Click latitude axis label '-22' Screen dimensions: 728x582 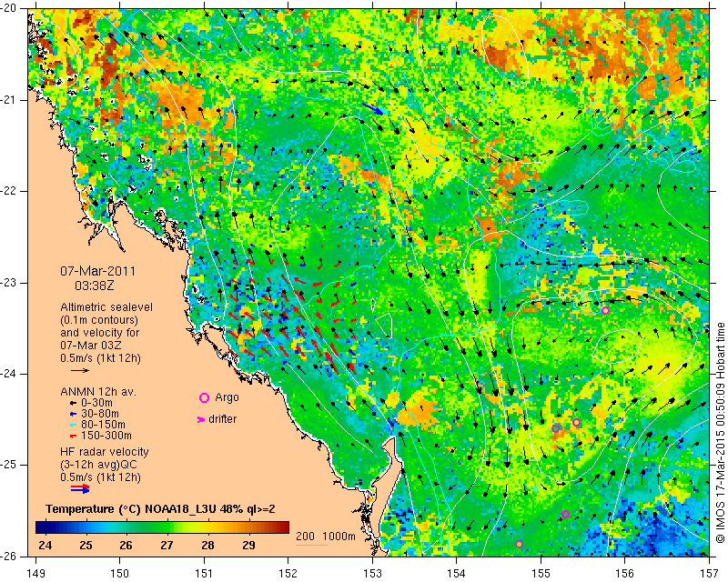coord(10,191)
